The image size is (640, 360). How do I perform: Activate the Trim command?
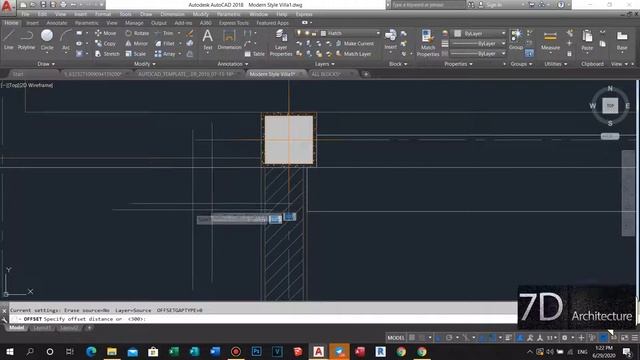[x=164, y=33]
